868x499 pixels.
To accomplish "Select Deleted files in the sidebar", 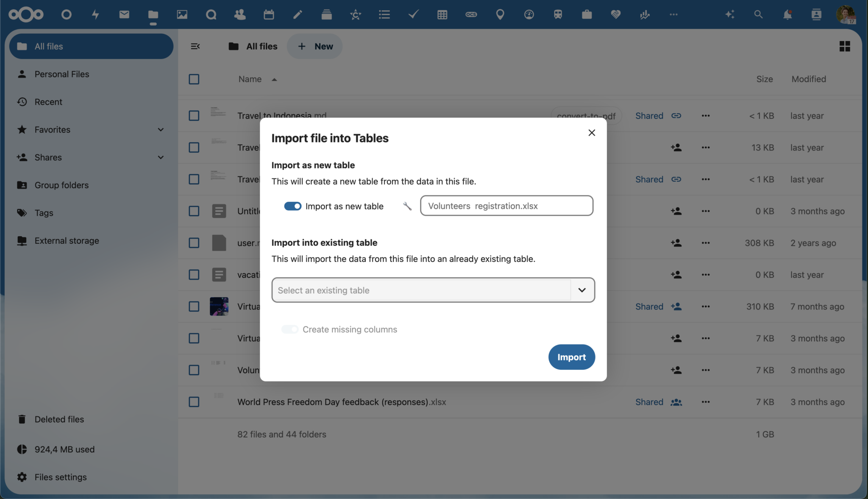I will [59, 419].
